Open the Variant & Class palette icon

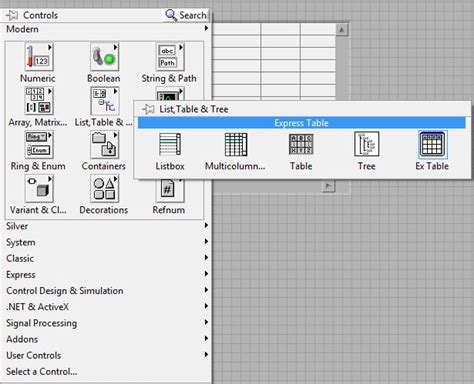pyautogui.click(x=39, y=189)
